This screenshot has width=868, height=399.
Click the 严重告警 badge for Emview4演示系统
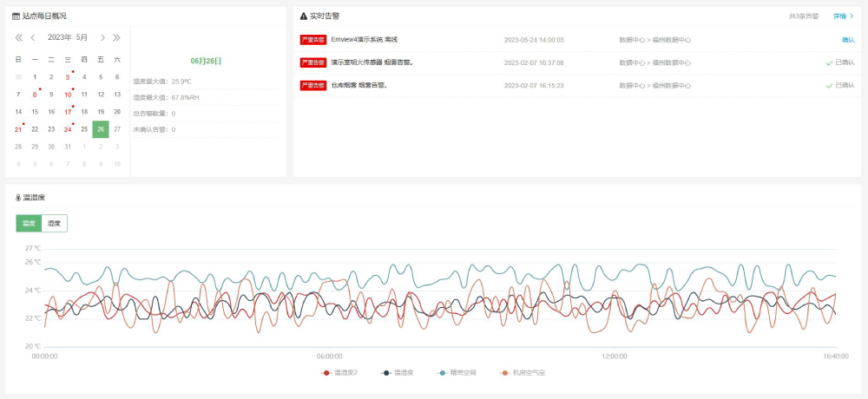(312, 40)
